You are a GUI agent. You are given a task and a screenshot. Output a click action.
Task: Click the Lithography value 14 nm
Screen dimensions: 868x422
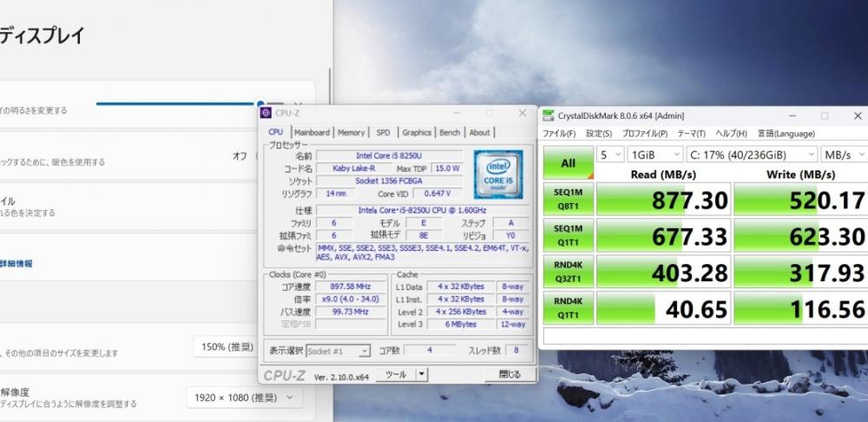pyautogui.click(x=335, y=194)
